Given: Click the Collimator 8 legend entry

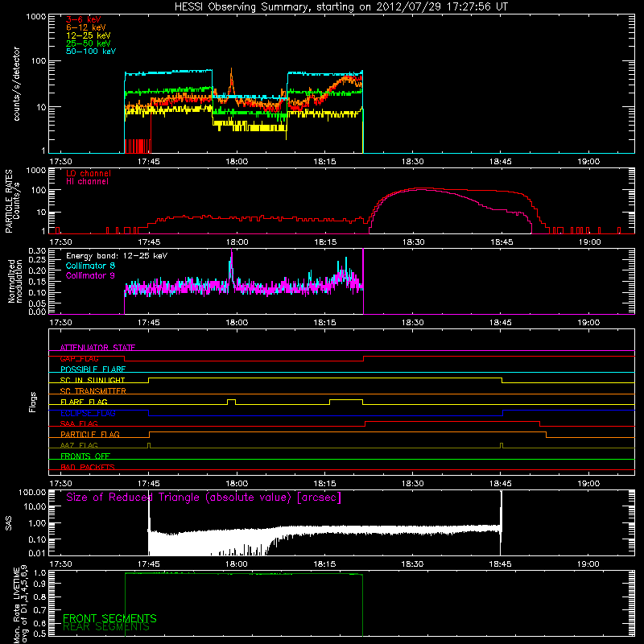Looking at the screenshot, I should pyautogui.click(x=90, y=266).
